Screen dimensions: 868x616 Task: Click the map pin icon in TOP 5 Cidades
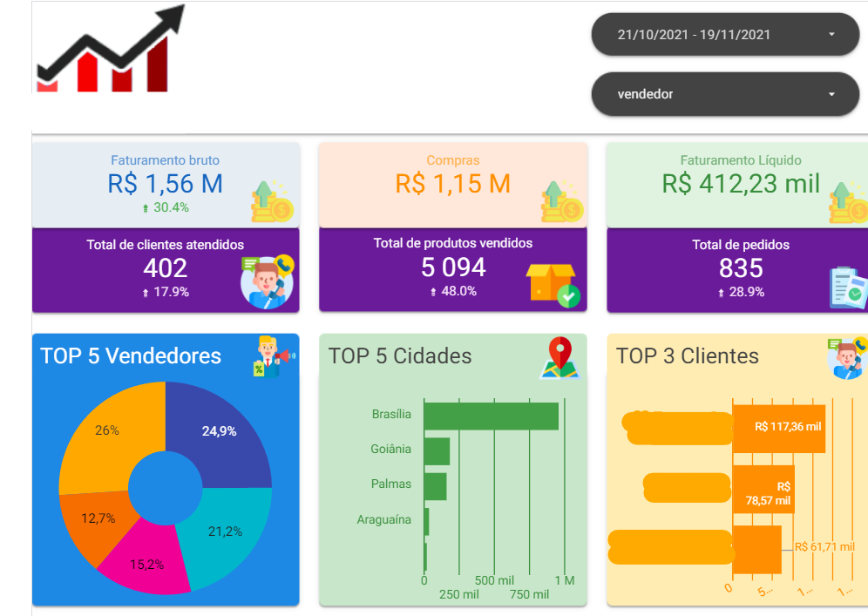tap(559, 357)
